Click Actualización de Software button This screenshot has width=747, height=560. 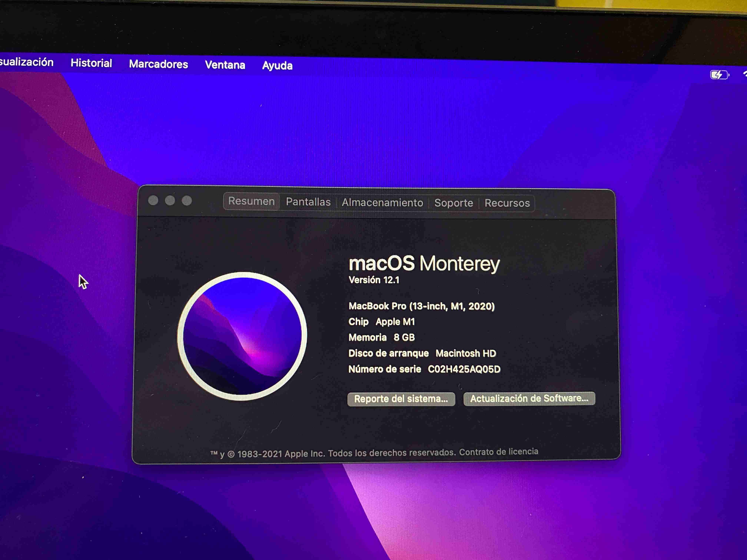[529, 399]
